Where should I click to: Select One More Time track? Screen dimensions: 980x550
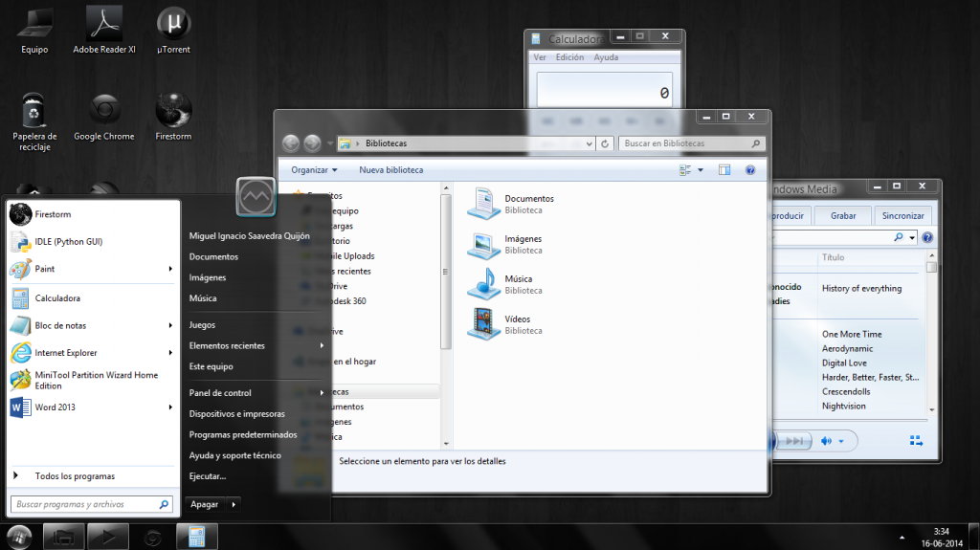tap(852, 335)
